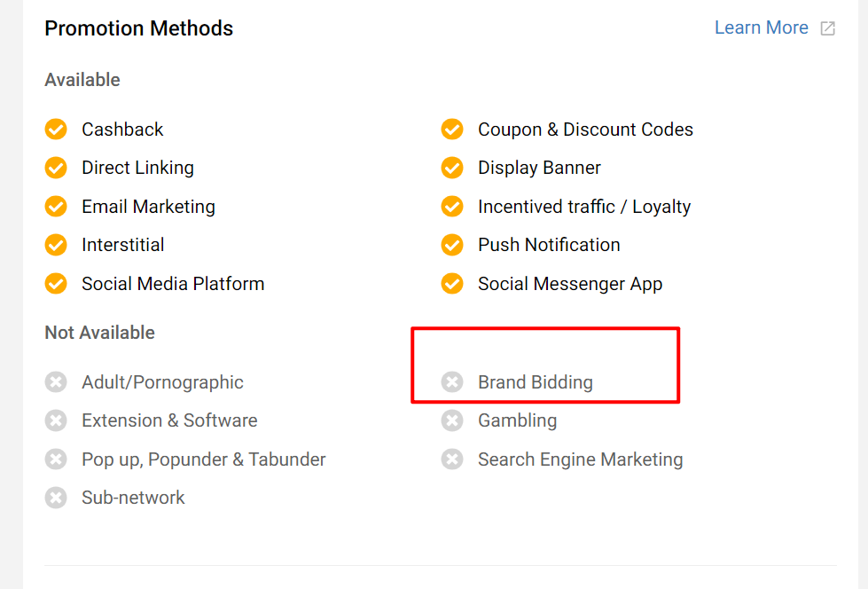Click the checkmark beside Coupon & Discount Codes
Screen dimensions: 868x589
[x=452, y=130]
